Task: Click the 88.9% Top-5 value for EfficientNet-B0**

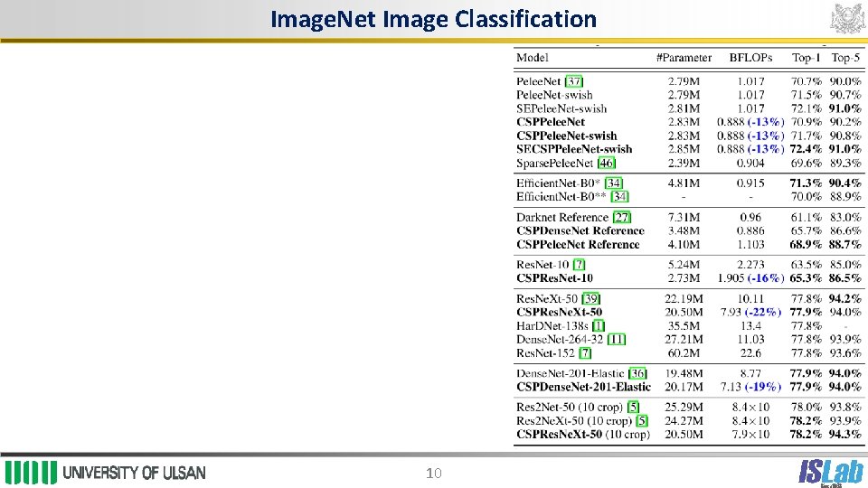Action: coord(845,196)
